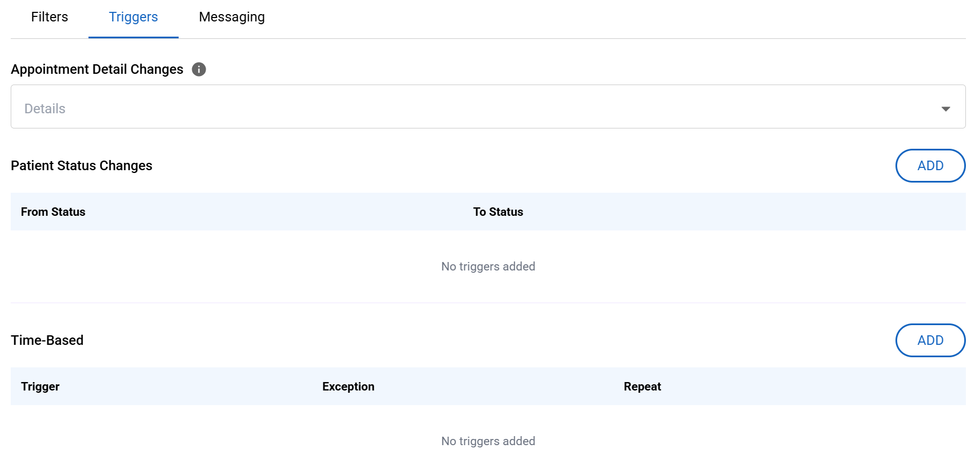
Task: Click the Trigger column header
Action: (x=40, y=387)
